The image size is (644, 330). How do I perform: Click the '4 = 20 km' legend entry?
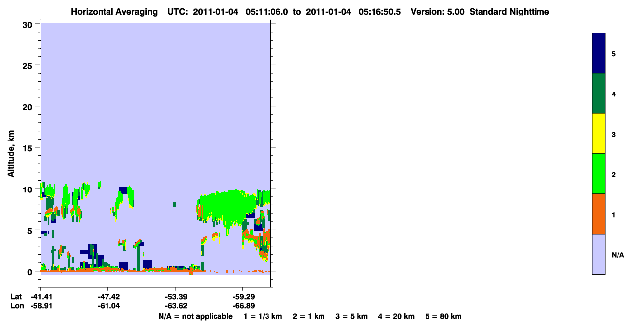click(x=396, y=316)
